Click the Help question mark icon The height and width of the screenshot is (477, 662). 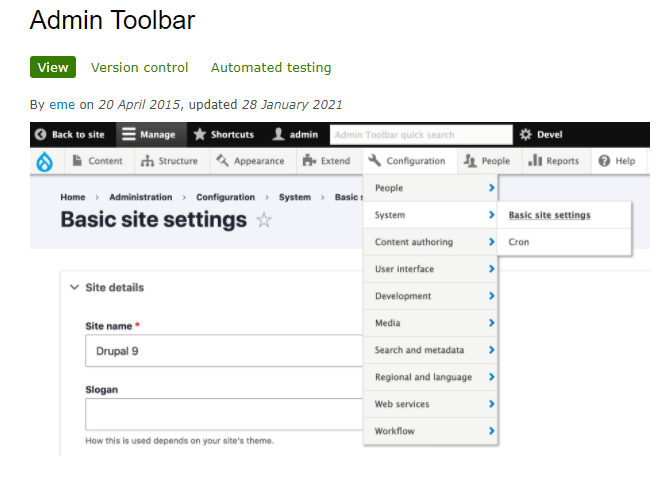tap(604, 161)
